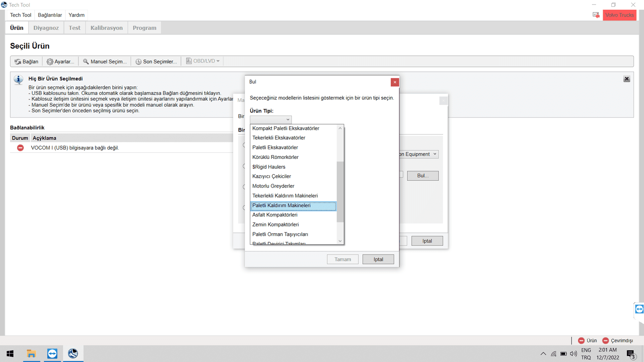
Task: Show hidden system tray icons
Action: click(x=543, y=354)
